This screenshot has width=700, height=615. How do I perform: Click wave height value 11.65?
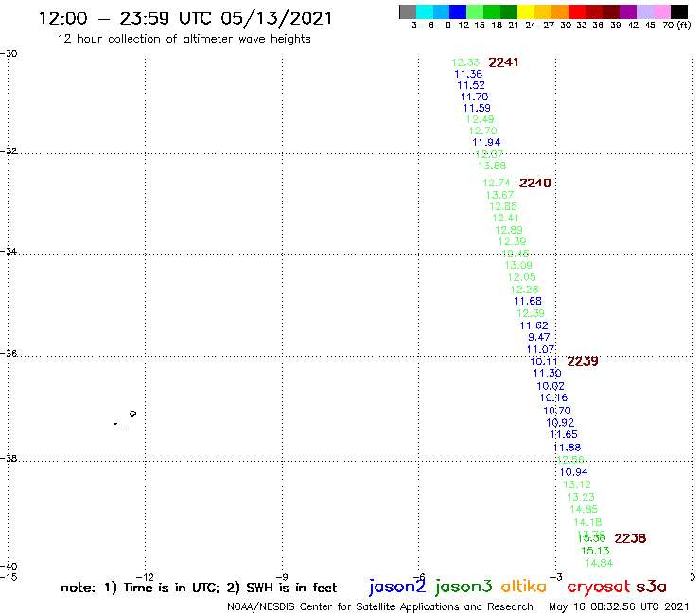pyautogui.click(x=564, y=434)
